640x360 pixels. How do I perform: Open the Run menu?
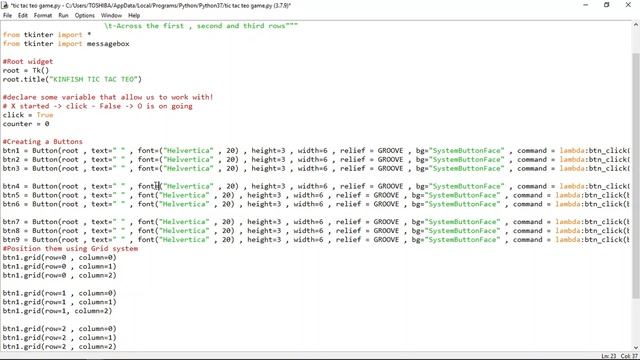[63, 16]
